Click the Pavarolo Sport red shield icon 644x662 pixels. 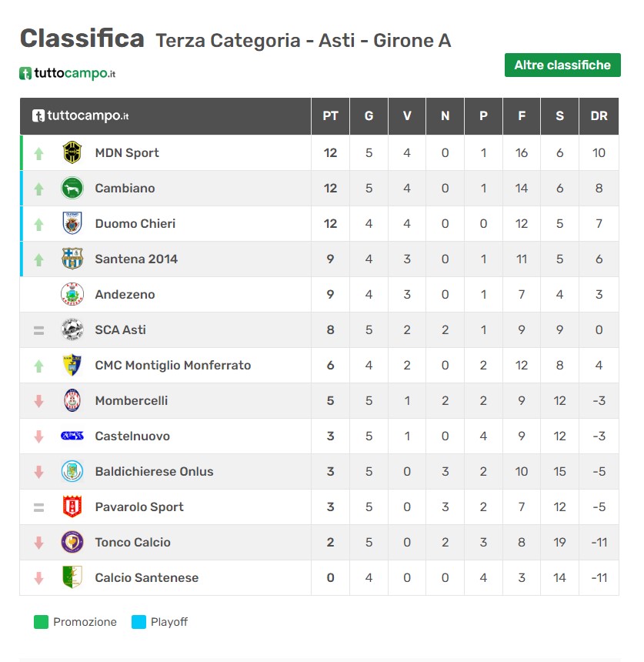72,507
